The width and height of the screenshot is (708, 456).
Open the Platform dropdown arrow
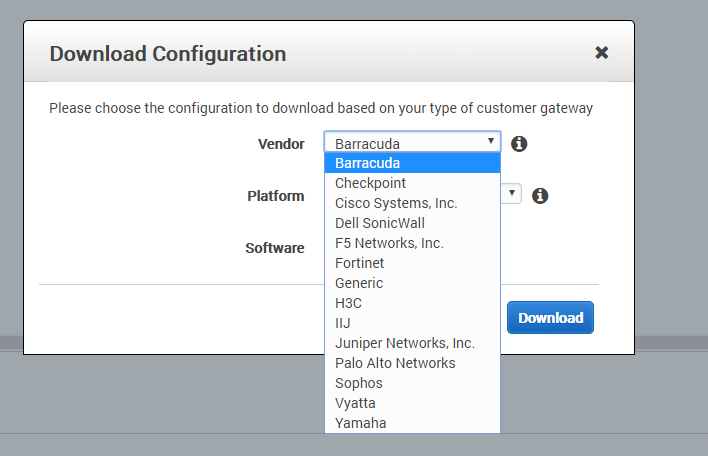click(x=512, y=193)
